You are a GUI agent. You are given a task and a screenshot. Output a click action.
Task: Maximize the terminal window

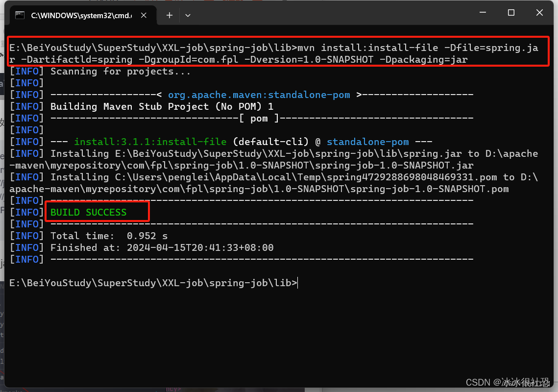[511, 12]
